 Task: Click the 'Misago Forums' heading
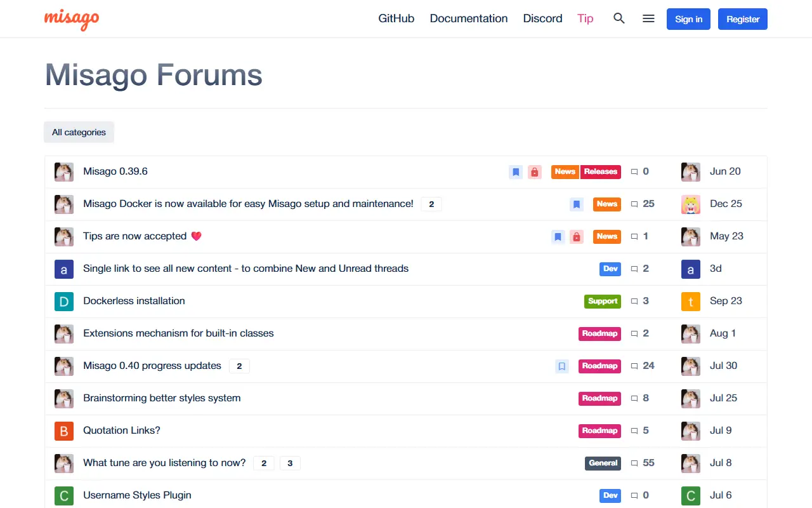(154, 75)
